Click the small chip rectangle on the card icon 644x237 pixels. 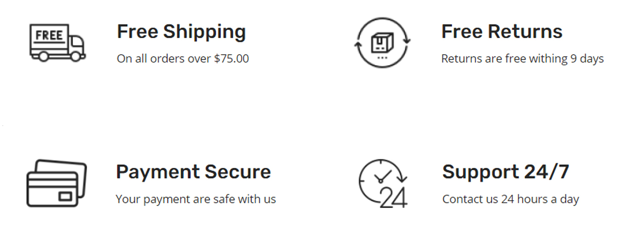tap(65, 197)
